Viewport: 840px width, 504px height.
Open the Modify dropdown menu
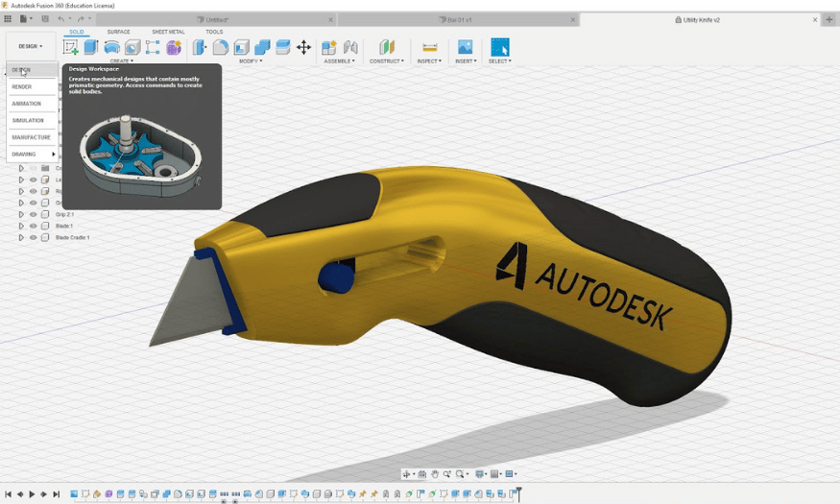(x=251, y=61)
